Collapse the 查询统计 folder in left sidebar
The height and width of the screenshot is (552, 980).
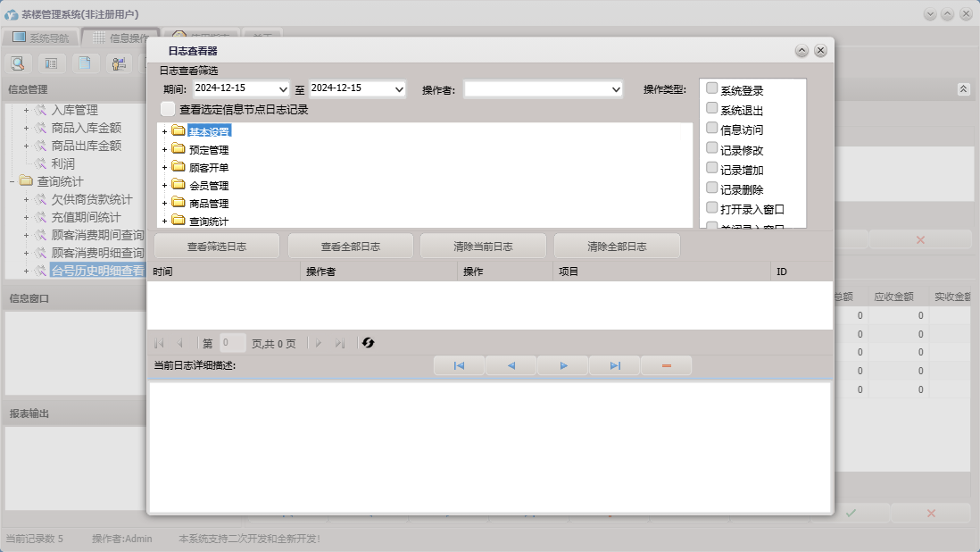click(x=12, y=181)
